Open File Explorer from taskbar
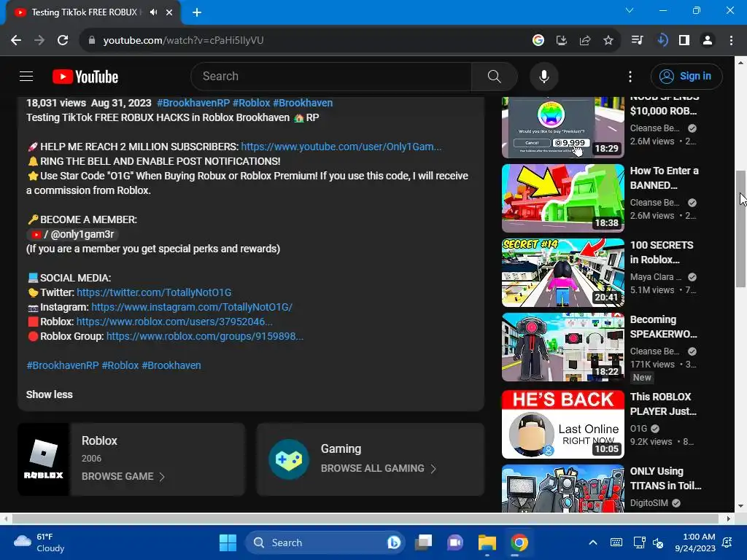Viewport: 747px width, 560px height. [487, 542]
